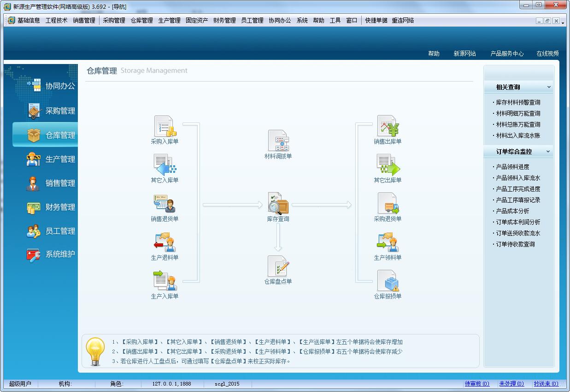Launch the 仓库盘点单 stocktaking icon
Viewport: 570px width, 392px height.
coord(278,267)
